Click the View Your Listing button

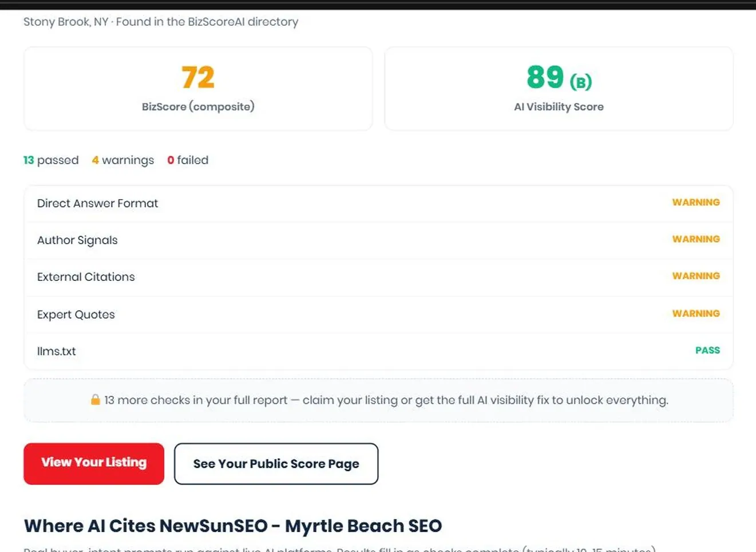pos(94,463)
